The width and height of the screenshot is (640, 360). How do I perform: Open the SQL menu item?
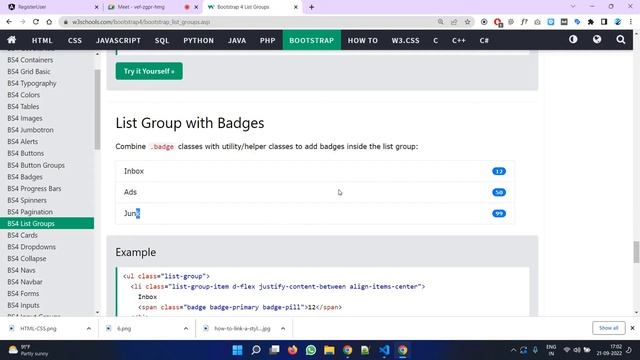tap(162, 40)
